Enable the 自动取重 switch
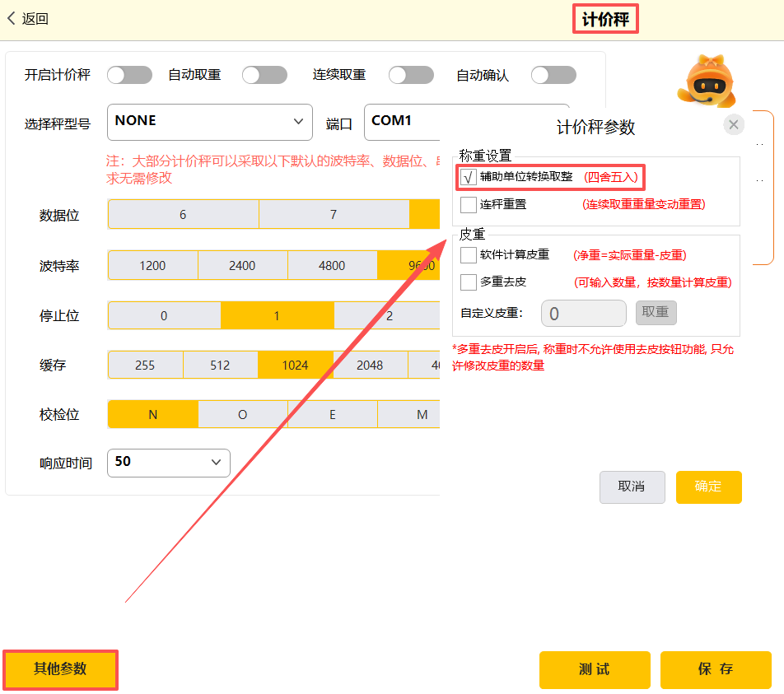Screen dimensions: 784x694 [x=264, y=75]
